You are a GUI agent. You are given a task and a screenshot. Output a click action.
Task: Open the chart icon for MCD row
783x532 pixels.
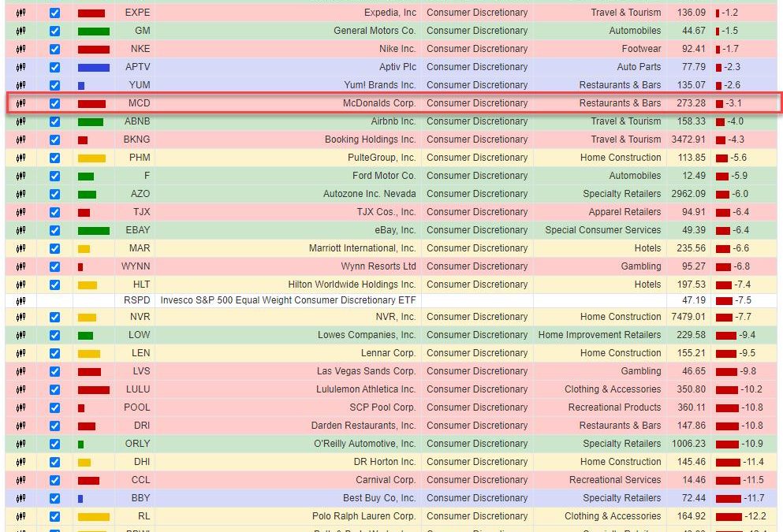coord(21,103)
